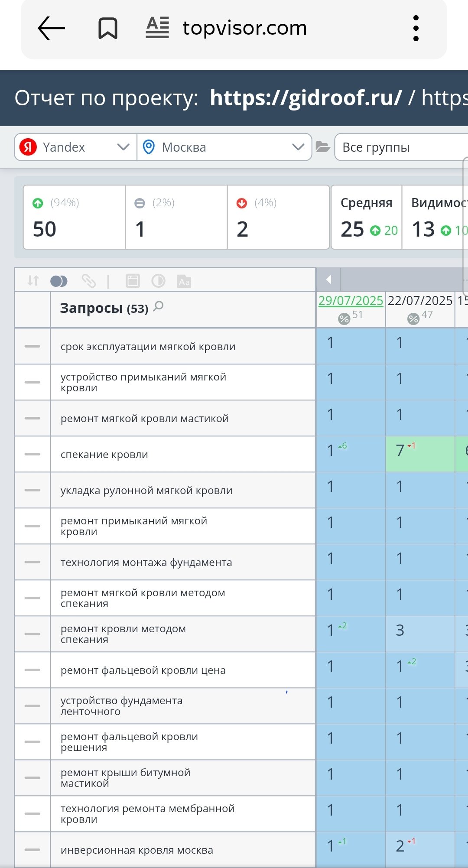
Task: Toggle the percent icon under 29/07/2025
Action: 344,319
